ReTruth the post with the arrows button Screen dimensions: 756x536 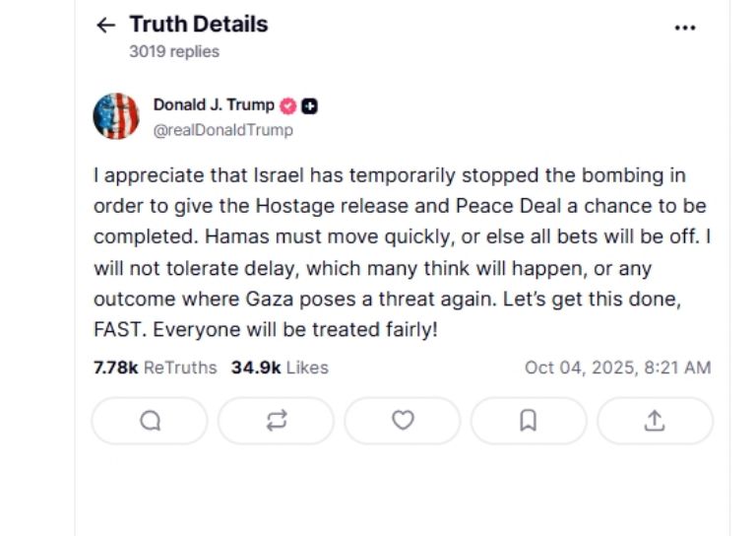(x=276, y=421)
